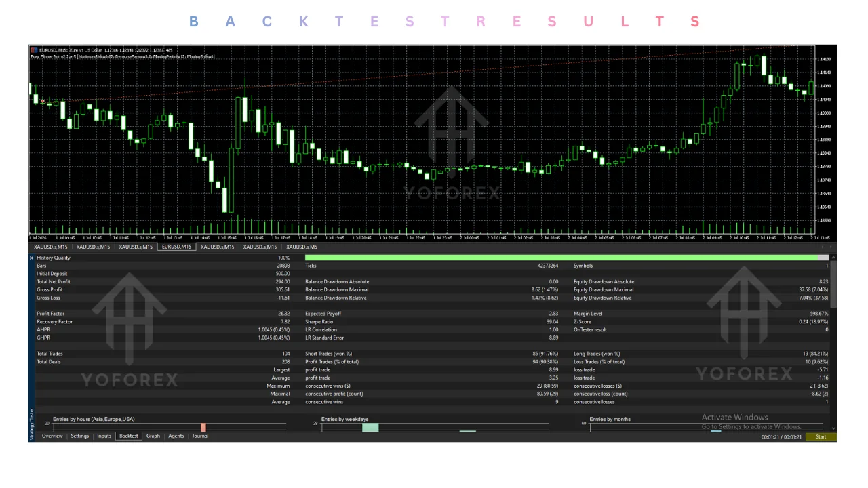The image size is (868, 488).
Task: Open the Inputs tab
Action: [x=104, y=436]
